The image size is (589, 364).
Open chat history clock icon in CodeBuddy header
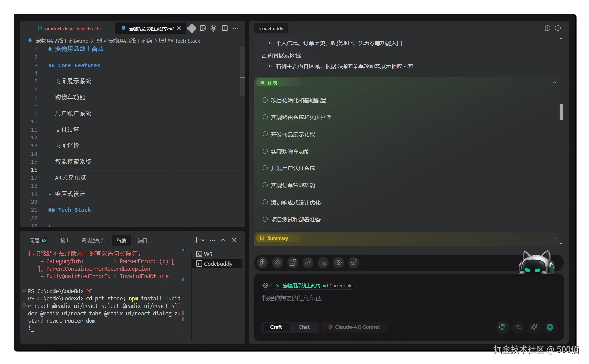coord(558,28)
